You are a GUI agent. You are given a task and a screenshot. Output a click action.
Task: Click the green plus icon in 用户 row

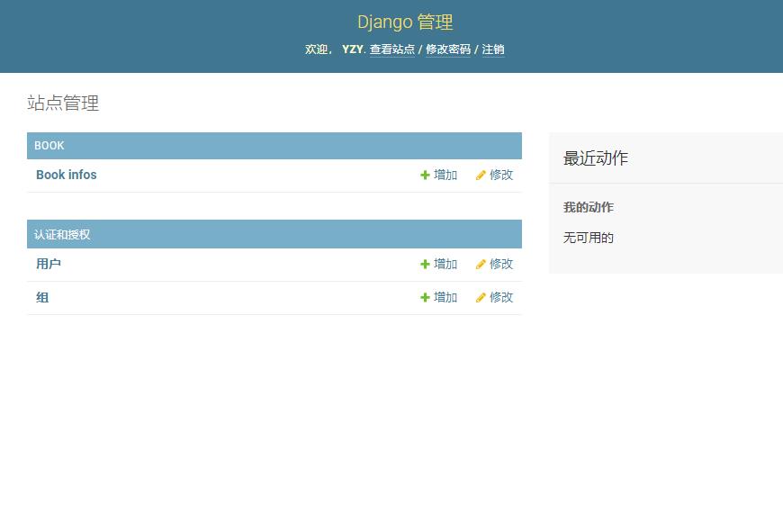[425, 264]
